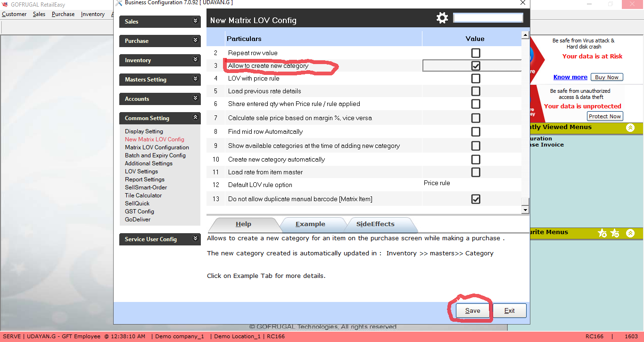This screenshot has width=644, height=342.
Task: Go to Additional Settings
Action: click(149, 163)
